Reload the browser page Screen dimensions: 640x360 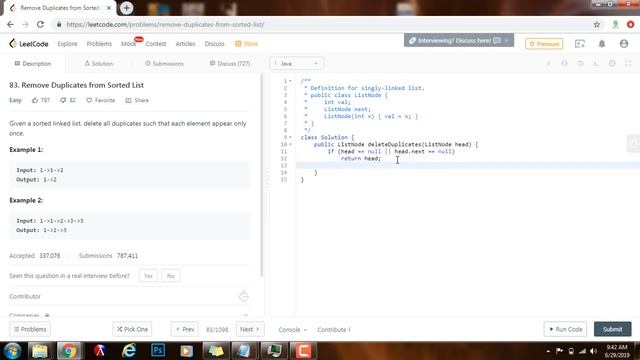pyautogui.click(x=40, y=24)
